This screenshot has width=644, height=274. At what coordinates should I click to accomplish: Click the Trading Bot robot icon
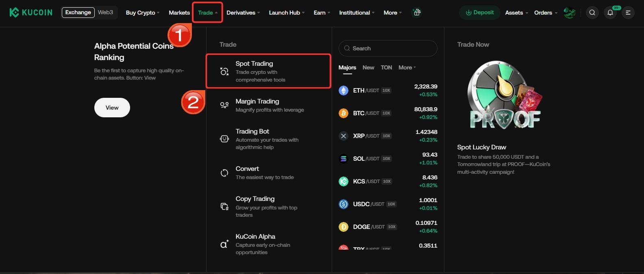[224, 139]
